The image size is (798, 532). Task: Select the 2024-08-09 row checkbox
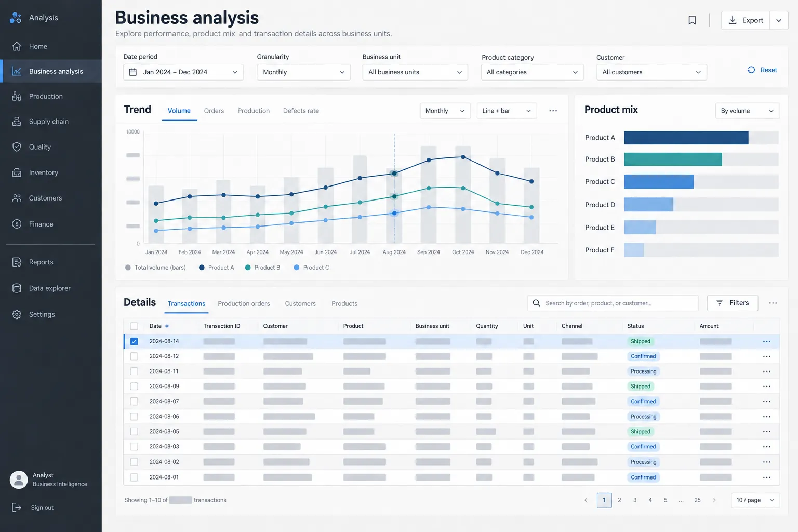(x=134, y=387)
